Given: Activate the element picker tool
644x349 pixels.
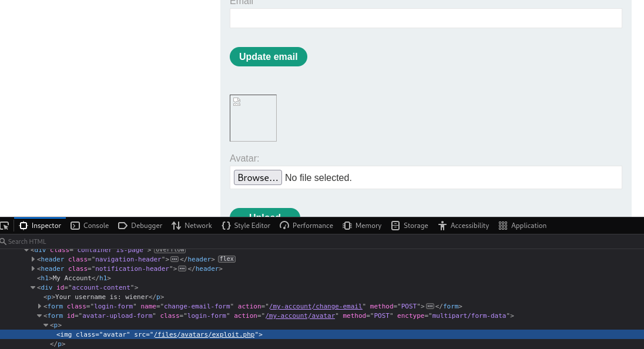Looking at the screenshot, I should pyautogui.click(x=5, y=226).
